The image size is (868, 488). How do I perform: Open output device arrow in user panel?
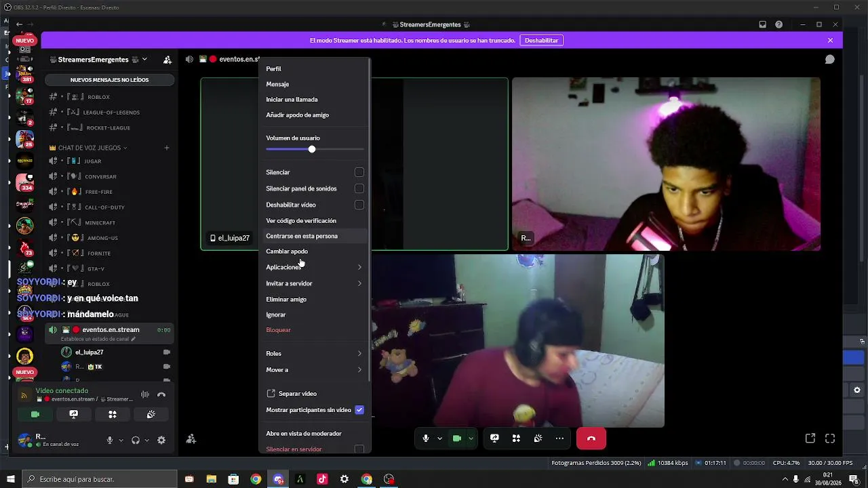click(x=146, y=440)
